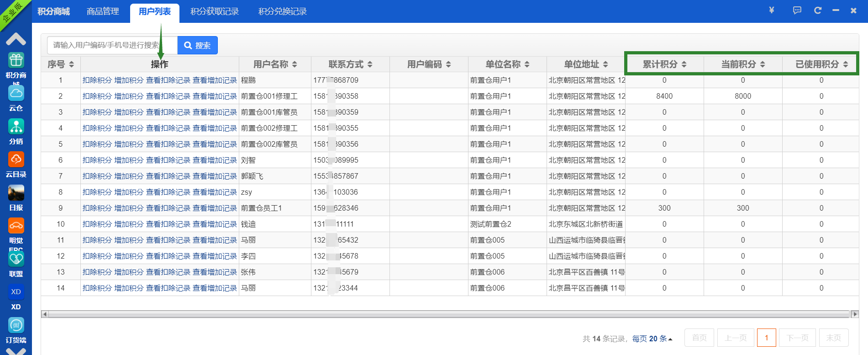Switch to the 商品管理 tab
This screenshot has height=355, width=868.
pyautogui.click(x=103, y=11)
